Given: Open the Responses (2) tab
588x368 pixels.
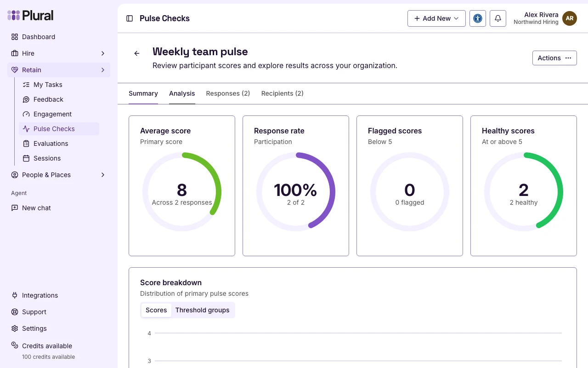Looking at the screenshot, I should point(228,93).
